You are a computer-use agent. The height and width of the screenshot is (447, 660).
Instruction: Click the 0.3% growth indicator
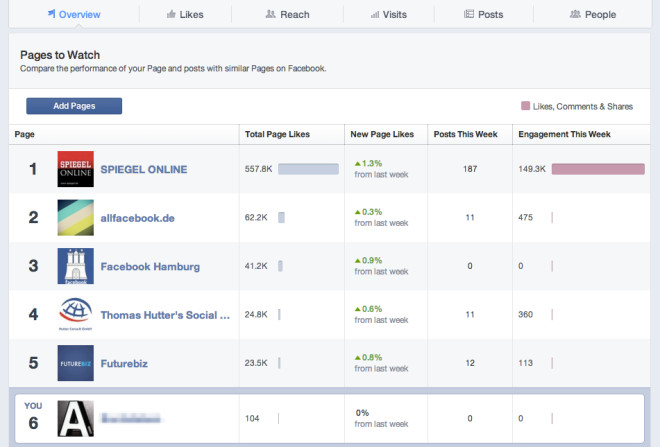pyautogui.click(x=368, y=212)
